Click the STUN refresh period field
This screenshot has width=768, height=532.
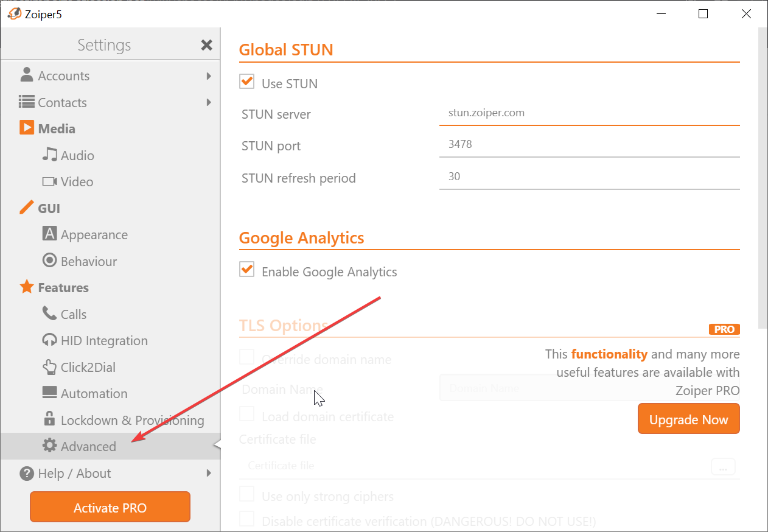click(589, 177)
